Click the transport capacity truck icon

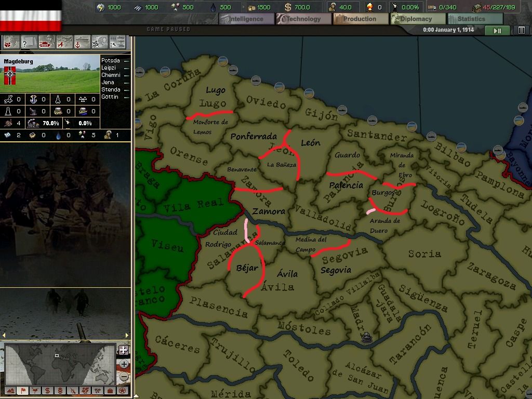tap(432, 7)
